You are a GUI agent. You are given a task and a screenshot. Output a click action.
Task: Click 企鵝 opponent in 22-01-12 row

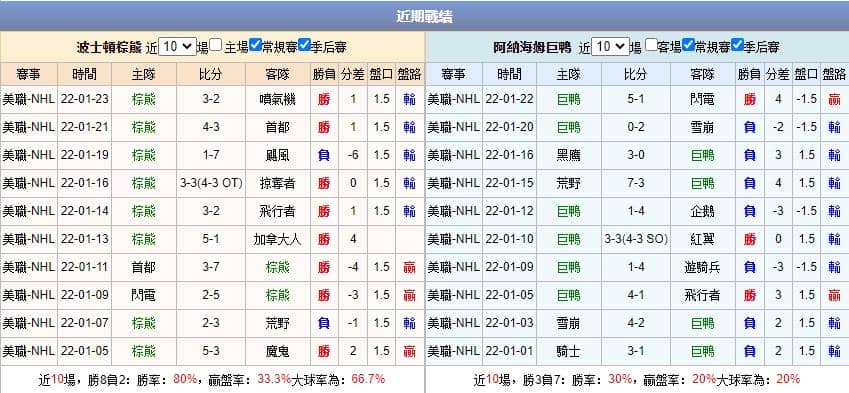[x=702, y=212]
